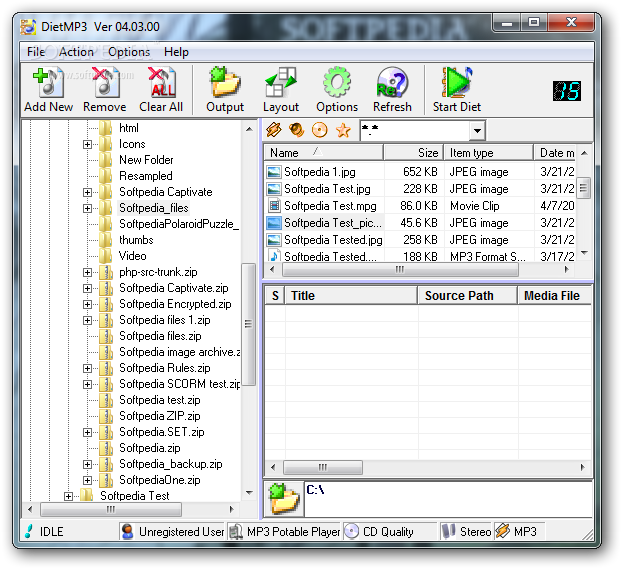Image resolution: width=622 pixels, height=569 pixels.
Task: Expand the Icons folder tree node
Action: point(87,144)
